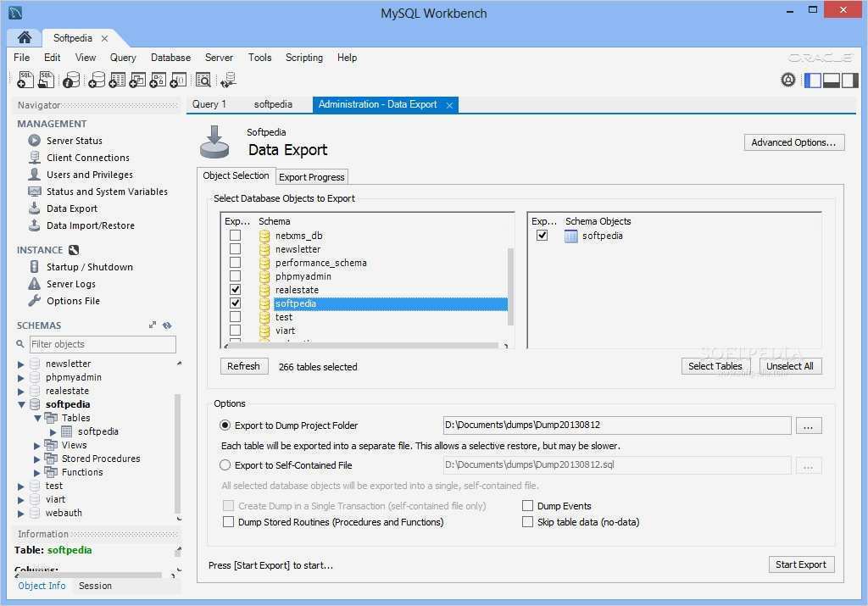Click the Unselect All button
868x606 pixels.
pos(790,366)
